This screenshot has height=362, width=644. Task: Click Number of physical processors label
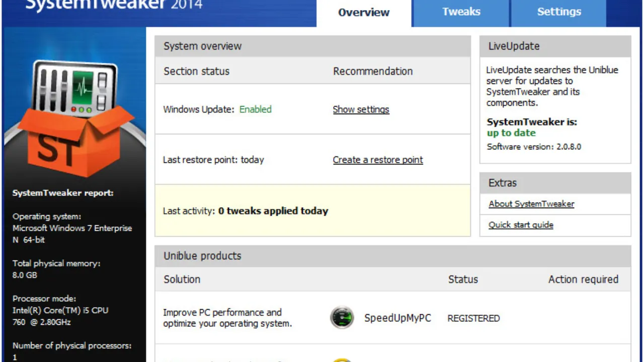click(x=72, y=346)
